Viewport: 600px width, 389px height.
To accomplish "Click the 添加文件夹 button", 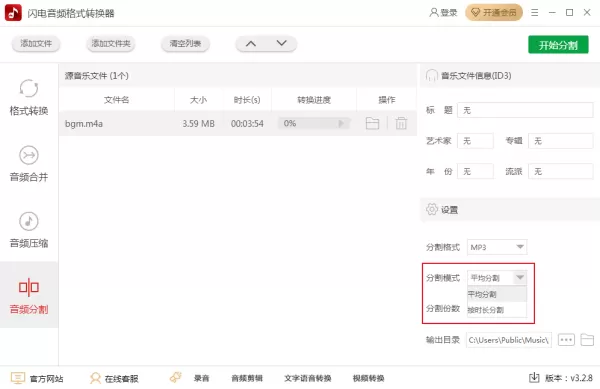I will [x=111, y=44].
